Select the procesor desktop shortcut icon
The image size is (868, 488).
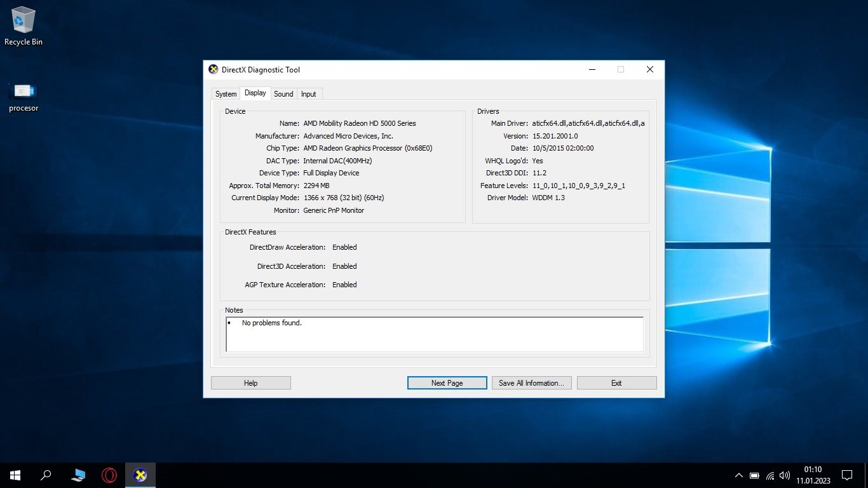click(24, 97)
